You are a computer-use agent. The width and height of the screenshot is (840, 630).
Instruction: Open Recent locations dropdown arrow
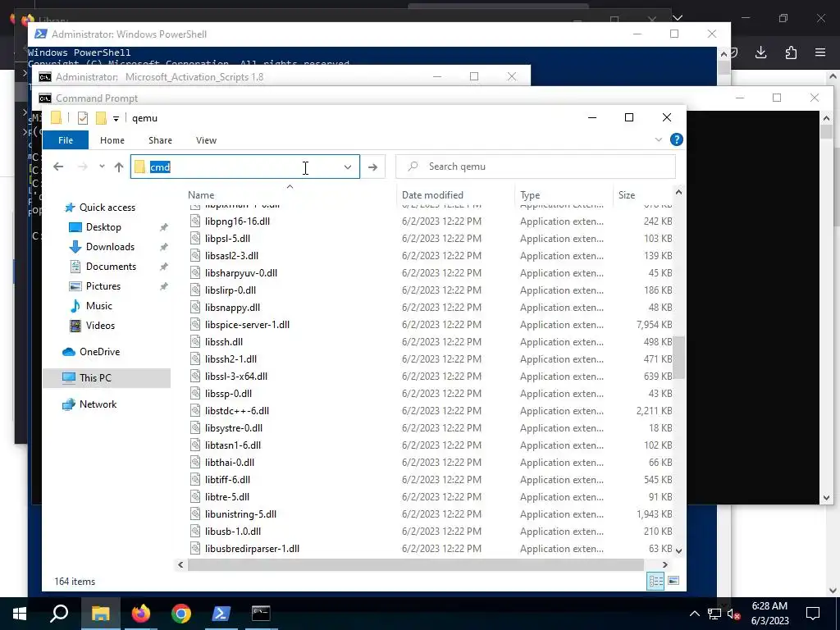[x=102, y=167]
